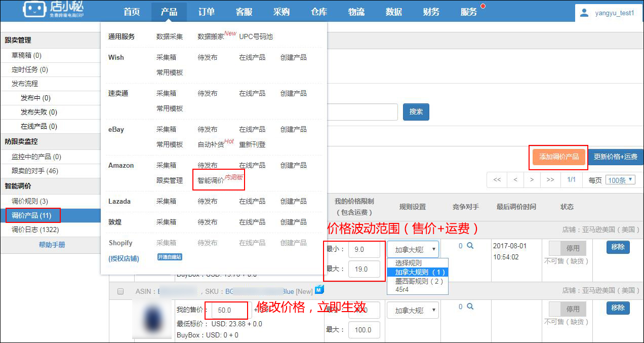Viewport: 644px width, 343px height.
Task: Open the 首页 navigation tab
Action: coord(132,12)
